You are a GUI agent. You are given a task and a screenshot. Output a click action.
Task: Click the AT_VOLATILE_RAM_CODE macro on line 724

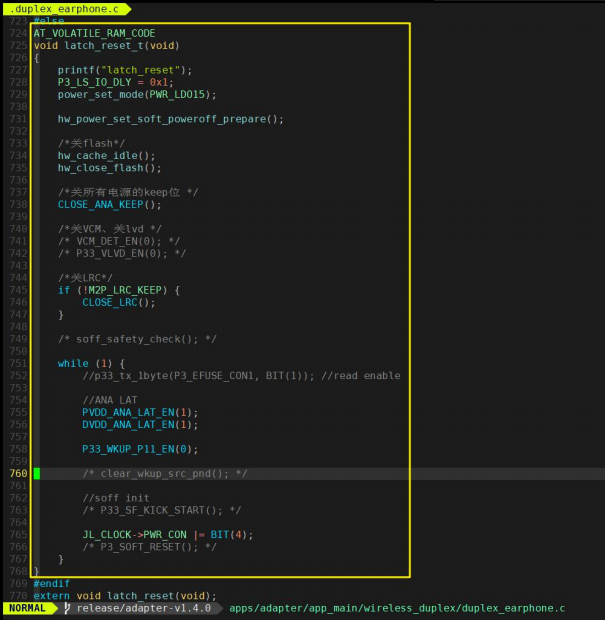(x=95, y=33)
